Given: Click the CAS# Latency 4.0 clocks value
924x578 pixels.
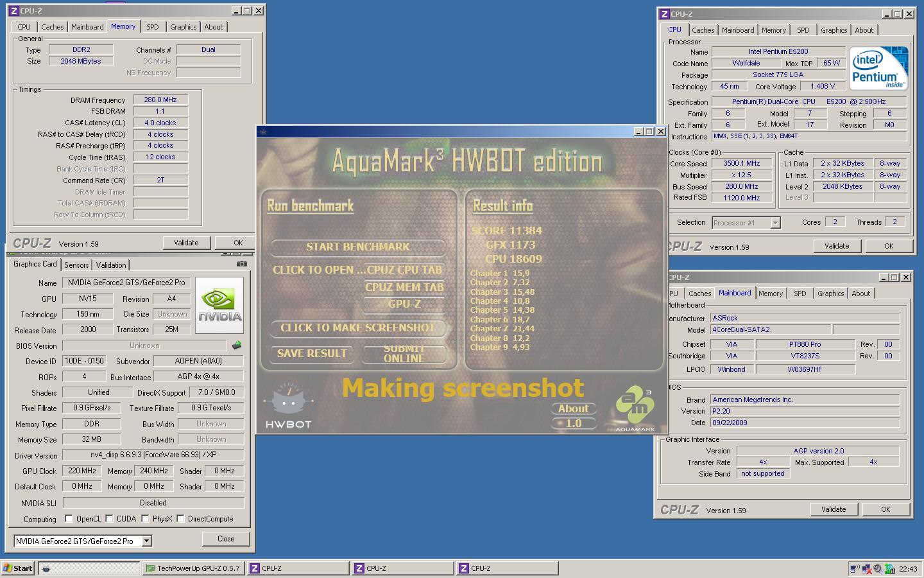Looking at the screenshot, I should click(160, 123).
